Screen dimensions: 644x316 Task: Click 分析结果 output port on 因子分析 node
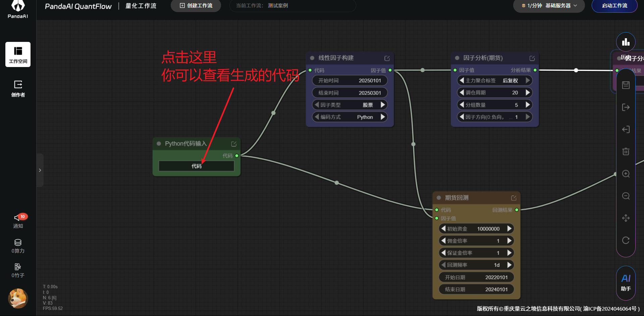tap(535, 70)
